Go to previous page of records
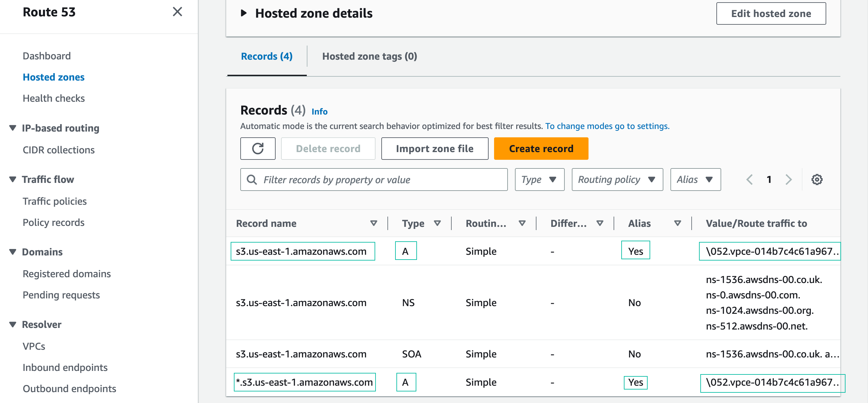868x403 pixels. 749,179
